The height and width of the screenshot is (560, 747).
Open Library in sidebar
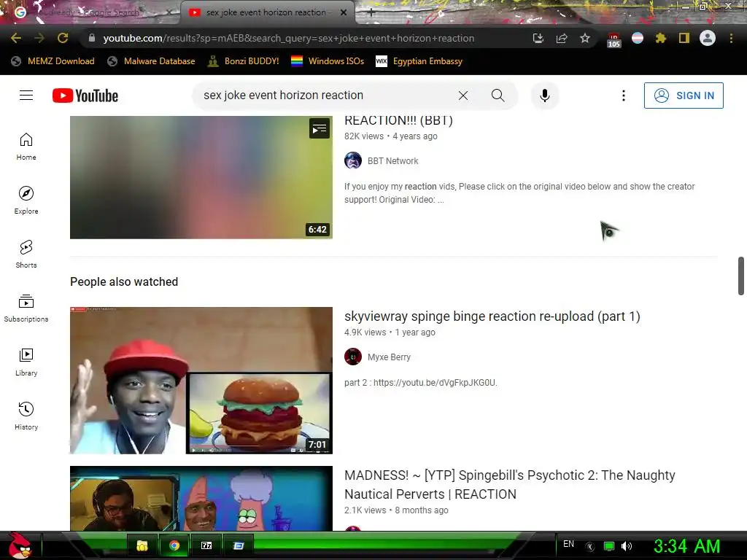pyautogui.click(x=26, y=362)
